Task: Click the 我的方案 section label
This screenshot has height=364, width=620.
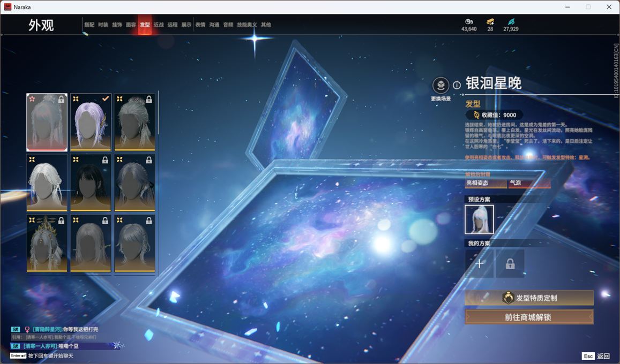Action: [x=479, y=243]
